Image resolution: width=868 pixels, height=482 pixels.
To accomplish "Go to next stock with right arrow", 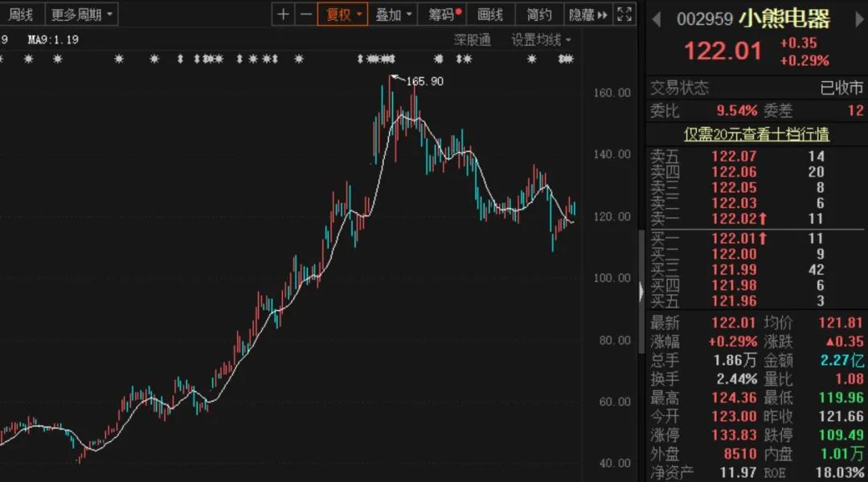I will tap(854, 18).
